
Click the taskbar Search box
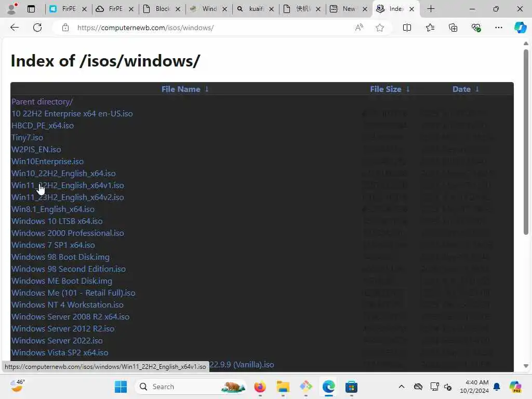tap(191, 387)
